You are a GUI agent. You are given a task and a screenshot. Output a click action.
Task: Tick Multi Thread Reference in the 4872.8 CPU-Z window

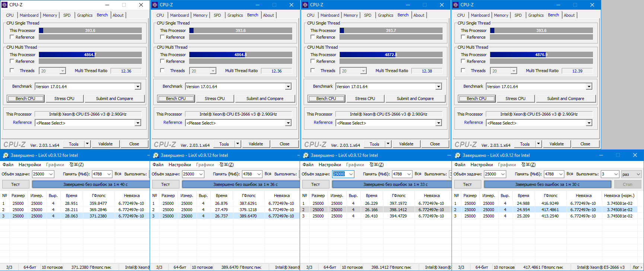313,61
